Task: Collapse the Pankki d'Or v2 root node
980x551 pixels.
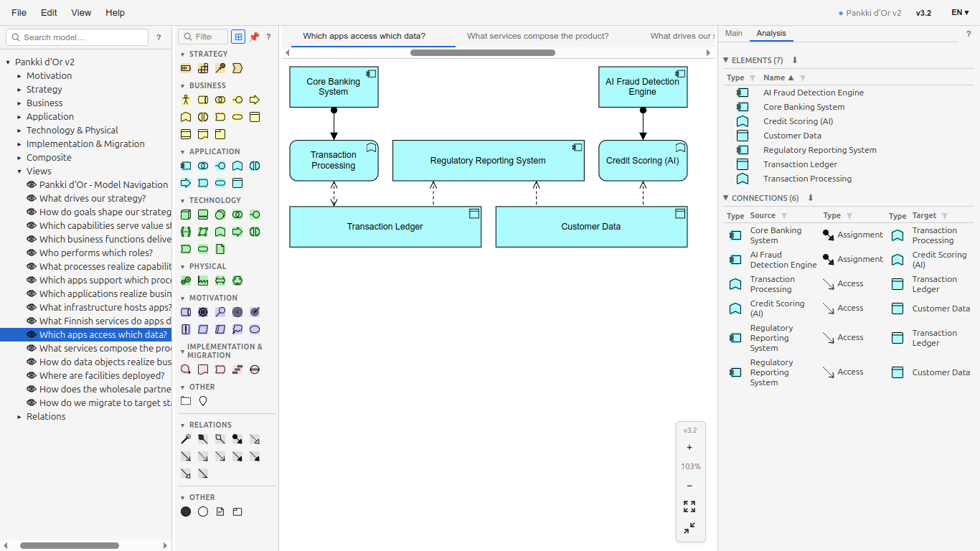Action: (x=8, y=62)
